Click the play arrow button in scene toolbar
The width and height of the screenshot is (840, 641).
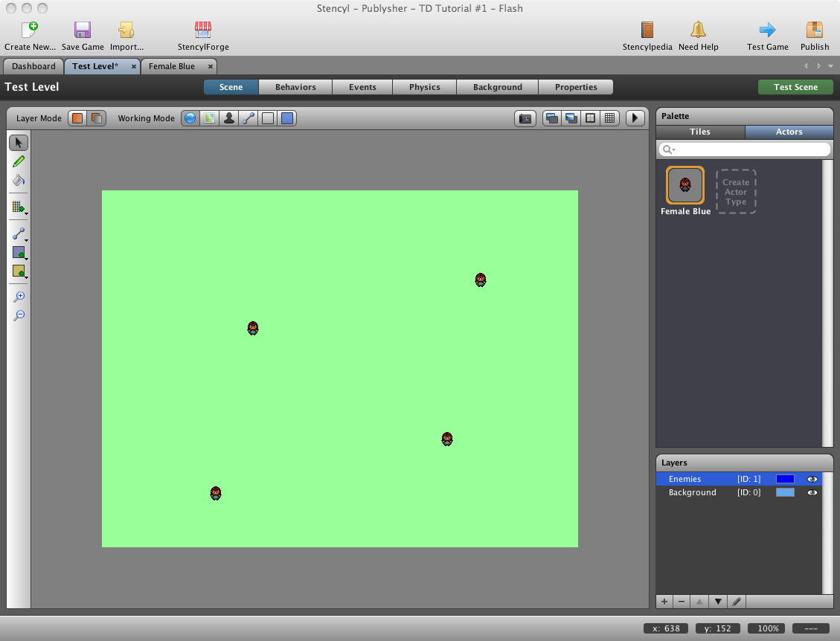(x=635, y=118)
